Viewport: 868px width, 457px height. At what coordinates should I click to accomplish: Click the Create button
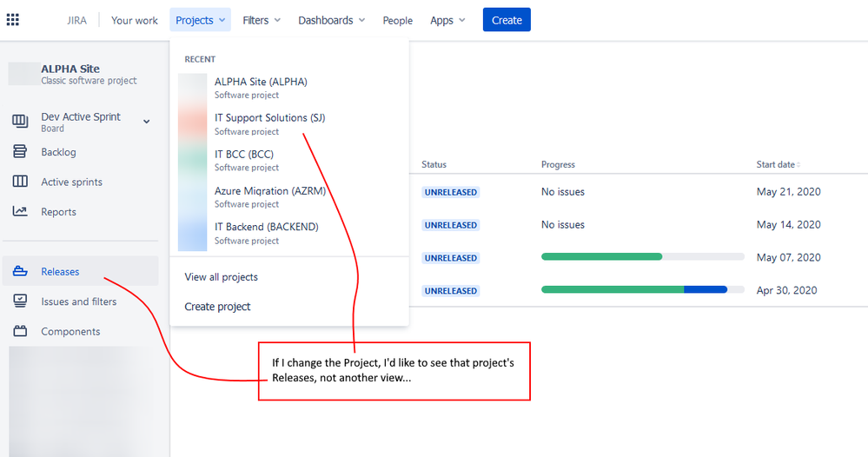[507, 20]
